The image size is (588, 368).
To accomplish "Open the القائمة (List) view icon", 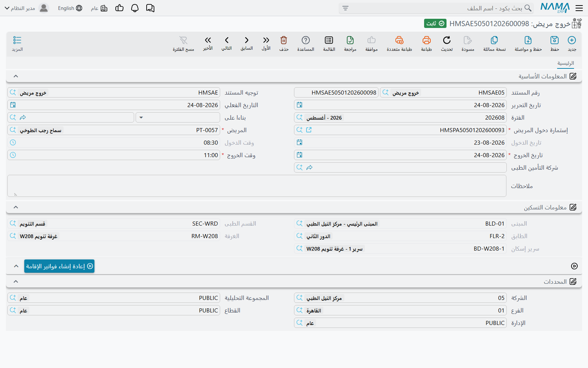I will 329,40.
